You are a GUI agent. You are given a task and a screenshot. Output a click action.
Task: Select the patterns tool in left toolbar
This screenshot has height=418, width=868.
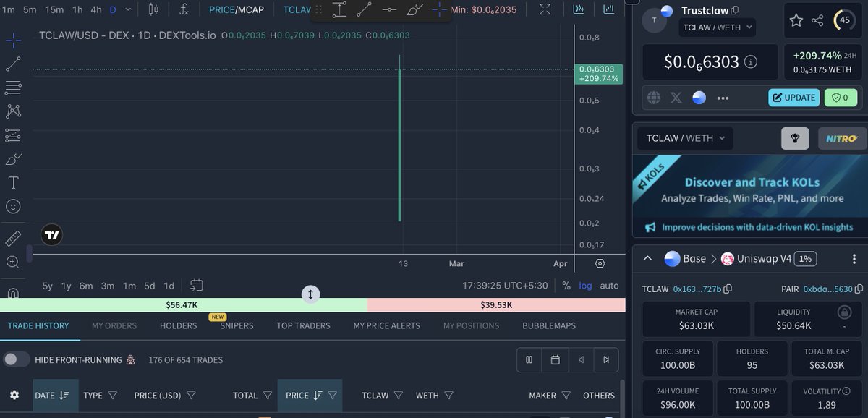(13, 111)
